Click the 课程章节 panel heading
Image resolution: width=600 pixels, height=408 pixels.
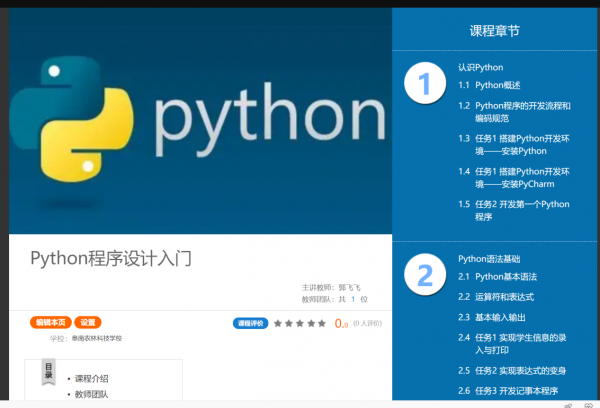pyautogui.click(x=494, y=31)
